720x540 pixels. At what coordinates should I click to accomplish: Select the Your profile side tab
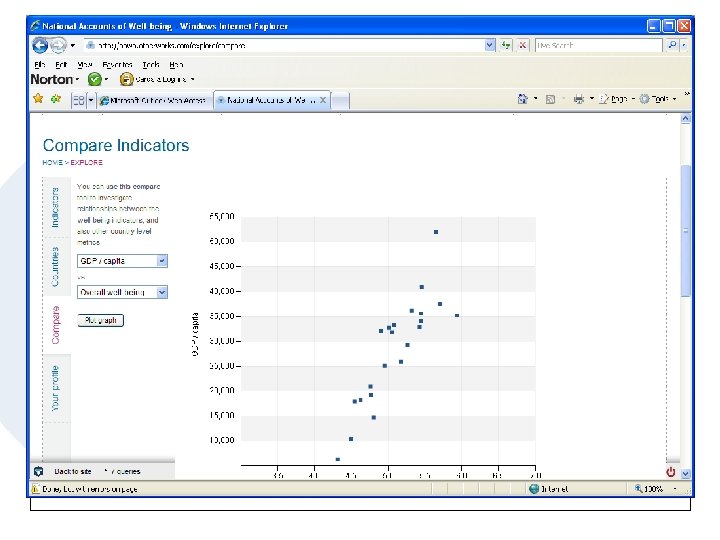(x=56, y=388)
